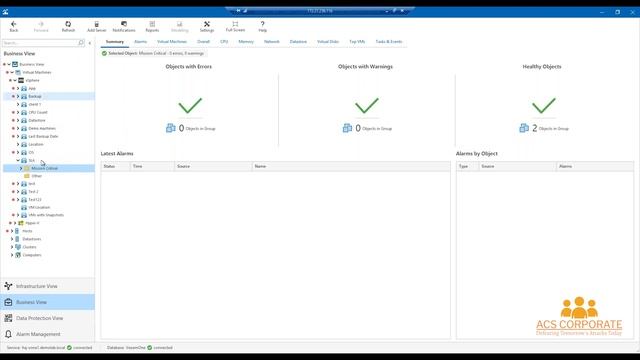Select Test123 in the tree

tap(35, 200)
